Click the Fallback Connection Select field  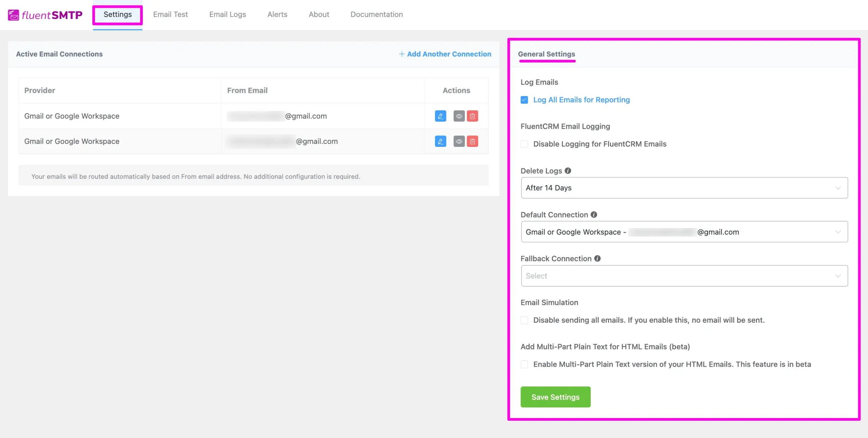[684, 275]
